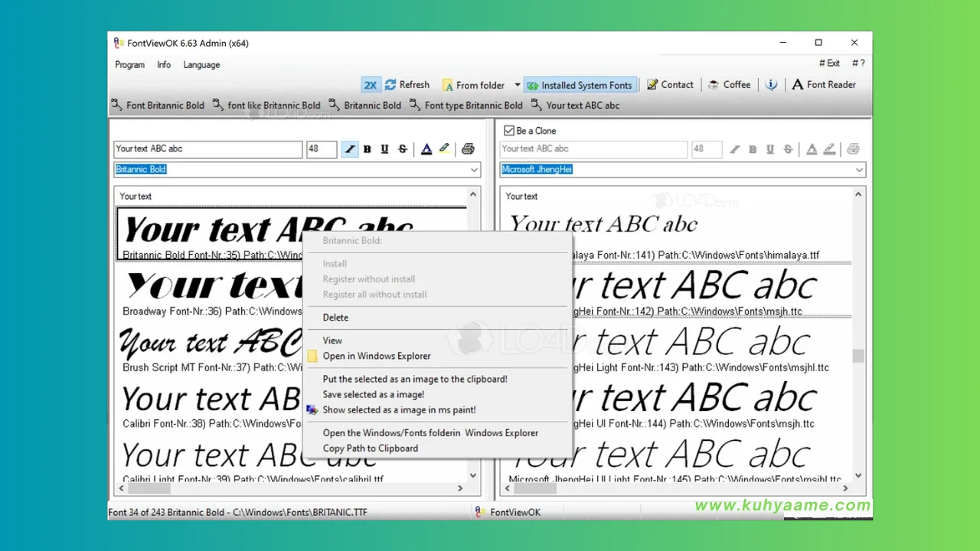Choose background highlight color in the left pane

tap(444, 149)
